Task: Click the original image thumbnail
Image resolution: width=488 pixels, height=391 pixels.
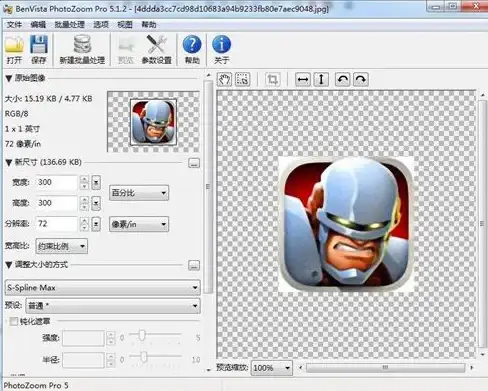Action: (x=153, y=122)
